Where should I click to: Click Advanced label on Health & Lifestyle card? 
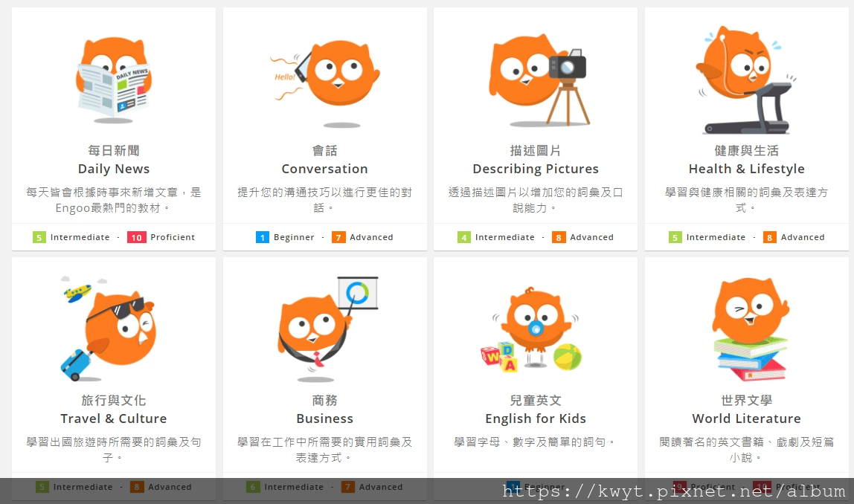pos(803,237)
